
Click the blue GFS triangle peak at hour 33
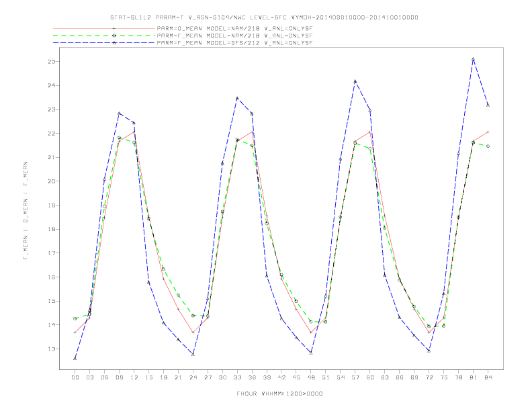point(237,98)
